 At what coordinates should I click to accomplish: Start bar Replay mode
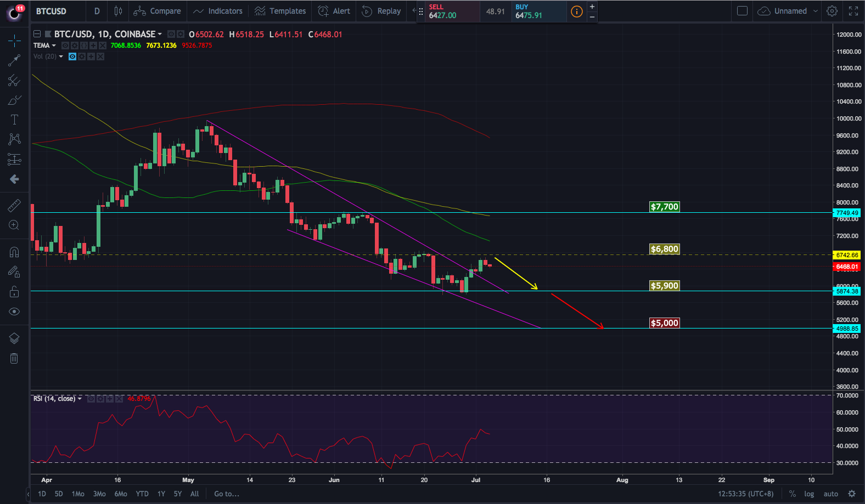click(x=381, y=11)
